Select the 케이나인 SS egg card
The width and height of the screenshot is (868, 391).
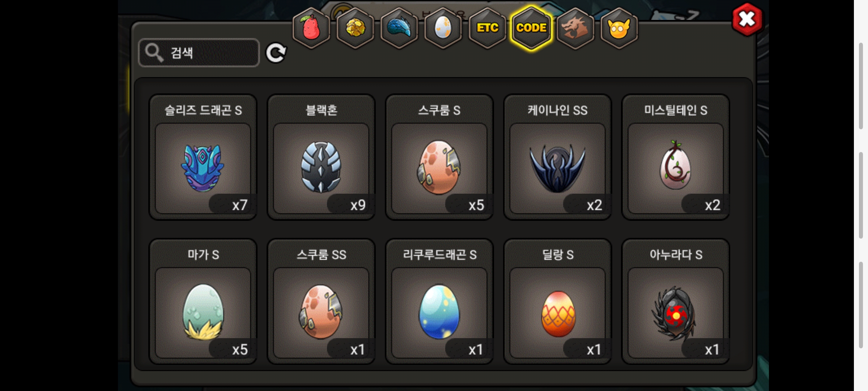coord(557,157)
